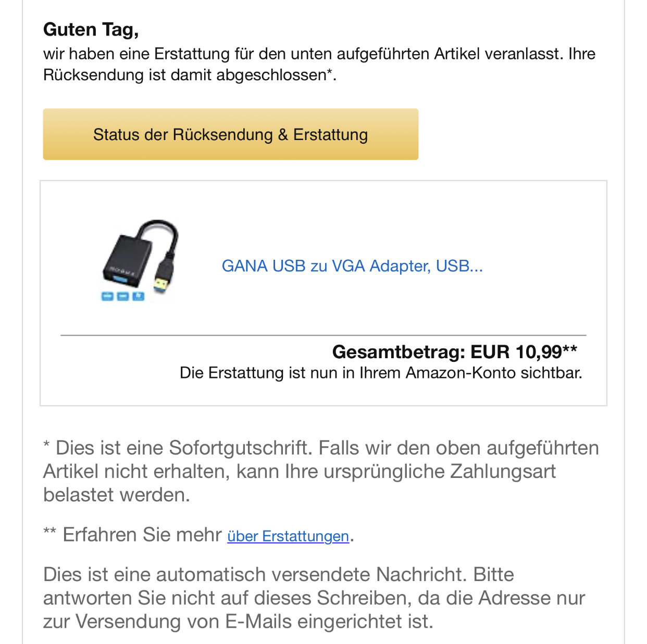Viewport: 647px width, 644px height.
Task: Tap third blue feature icon under product image
Action: coord(138,296)
